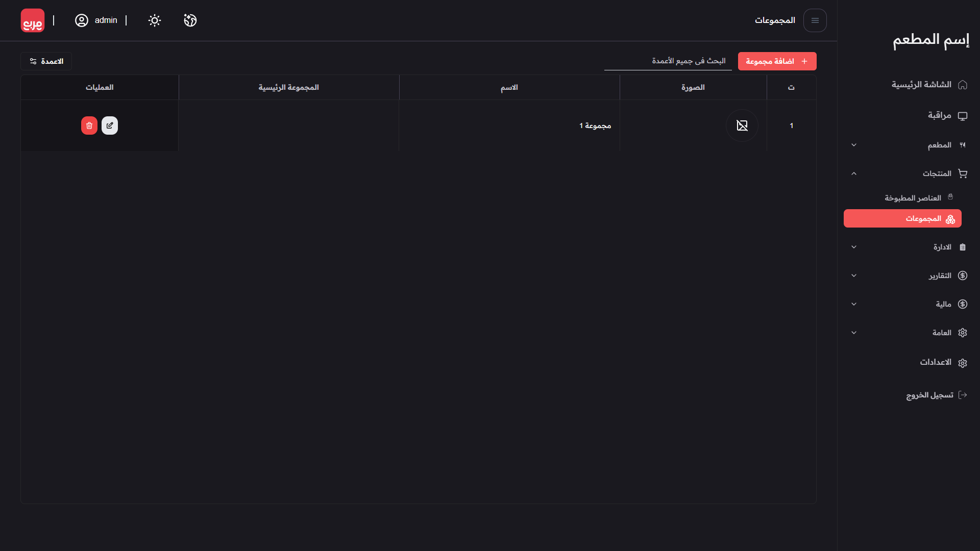Click the admin user profile icon
The width and height of the screenshot is (980, 551).
point(82,20)
